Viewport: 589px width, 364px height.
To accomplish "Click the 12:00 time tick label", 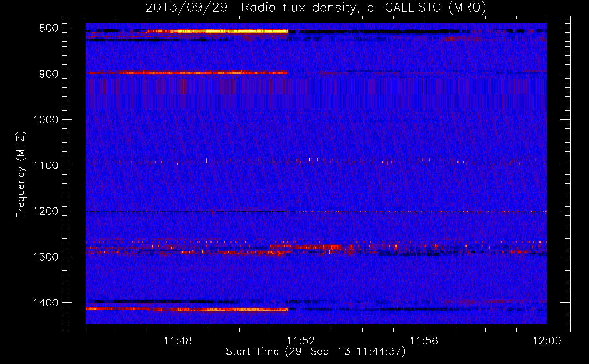I will [x=547, y=341].
